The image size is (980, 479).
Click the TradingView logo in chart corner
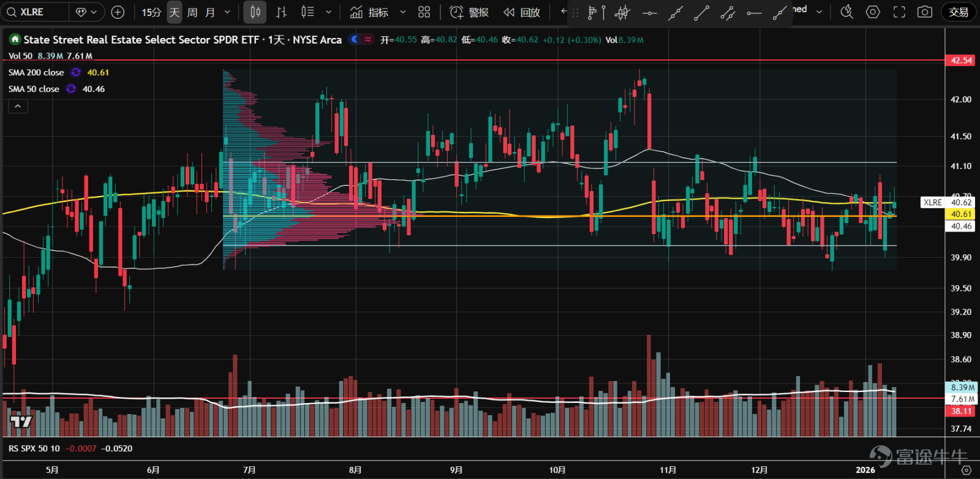point(21,421)
